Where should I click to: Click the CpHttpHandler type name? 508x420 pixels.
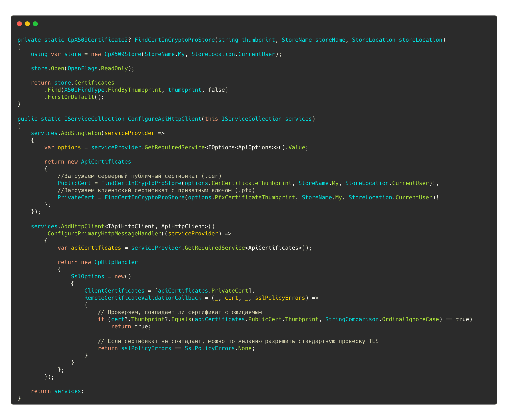pos(116,262)
